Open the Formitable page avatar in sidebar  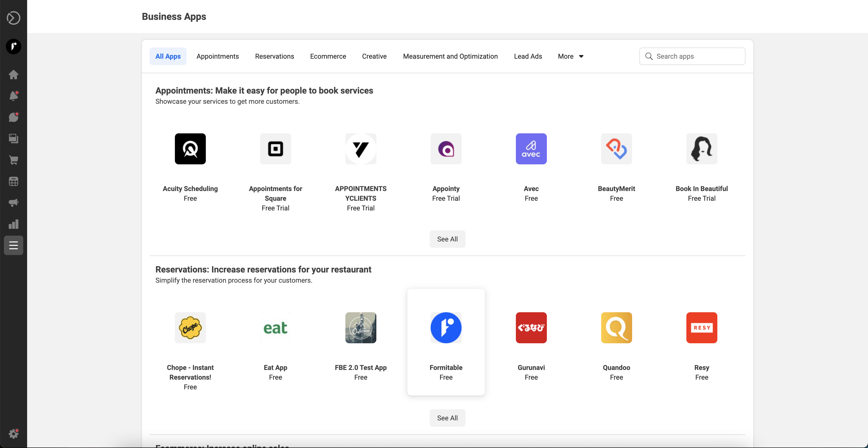click(x=14, y=47)
